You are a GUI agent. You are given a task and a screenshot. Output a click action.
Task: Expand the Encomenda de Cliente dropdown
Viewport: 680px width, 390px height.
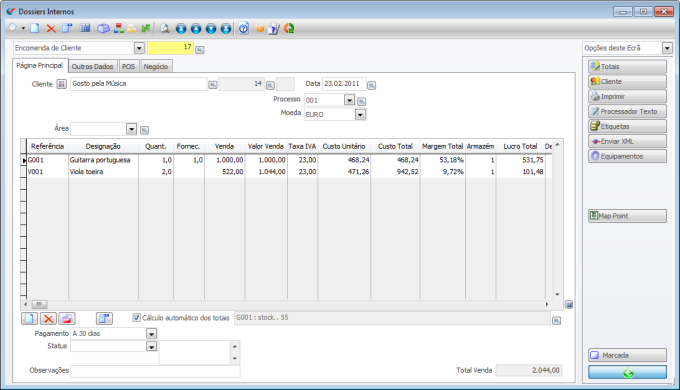[x=139, y=48]
